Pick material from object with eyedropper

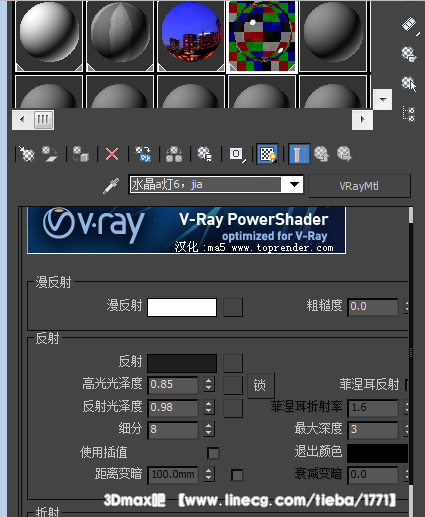[111, 185]
